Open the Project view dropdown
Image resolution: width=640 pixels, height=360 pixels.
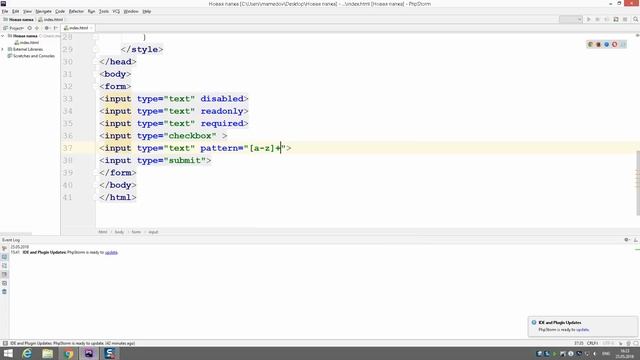coord(13,28)
